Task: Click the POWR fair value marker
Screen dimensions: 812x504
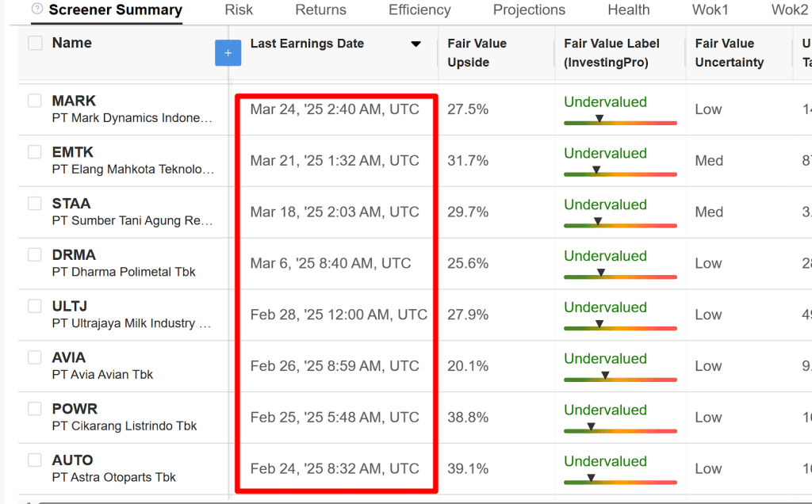Action: (591, 427)
